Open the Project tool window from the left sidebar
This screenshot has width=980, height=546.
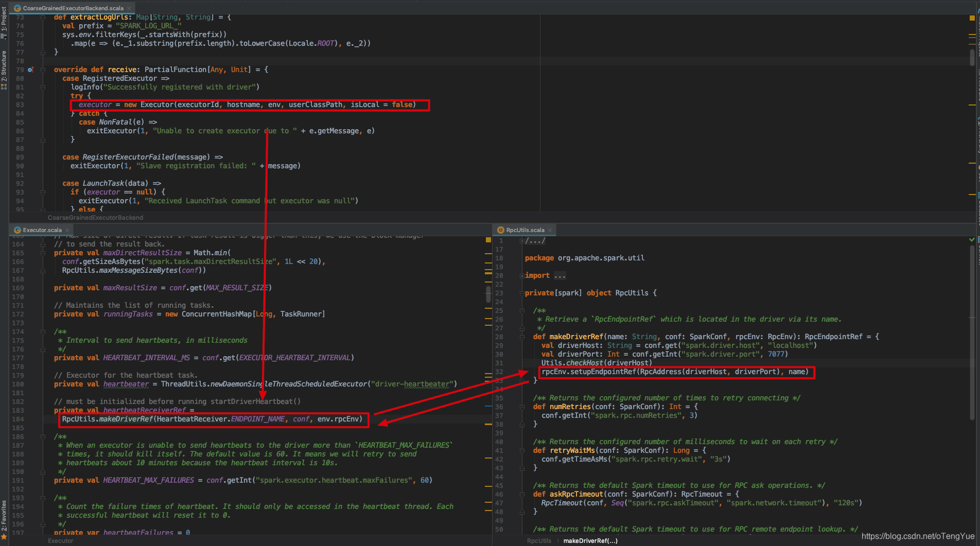[x=4, y=23]
